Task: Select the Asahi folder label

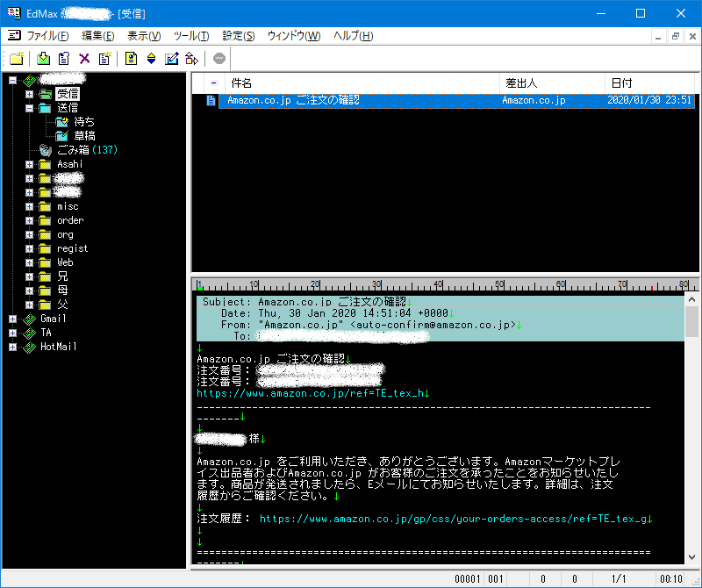Action: point(70,164)
